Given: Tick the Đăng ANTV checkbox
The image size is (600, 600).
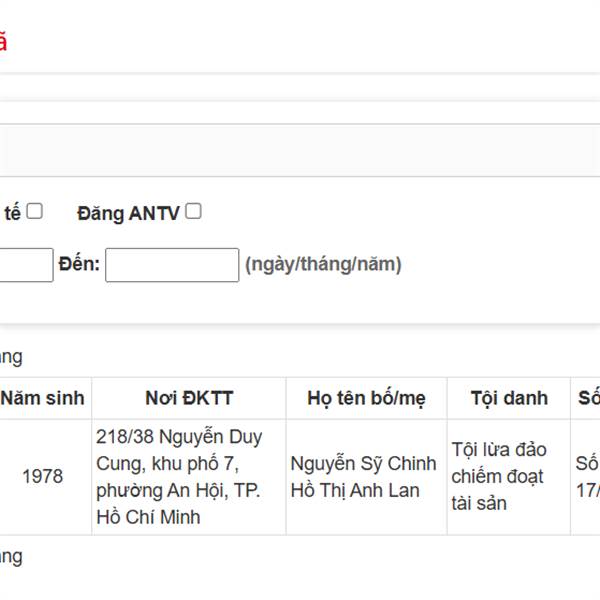Looking at the screenshot, I should click(193, 211).
